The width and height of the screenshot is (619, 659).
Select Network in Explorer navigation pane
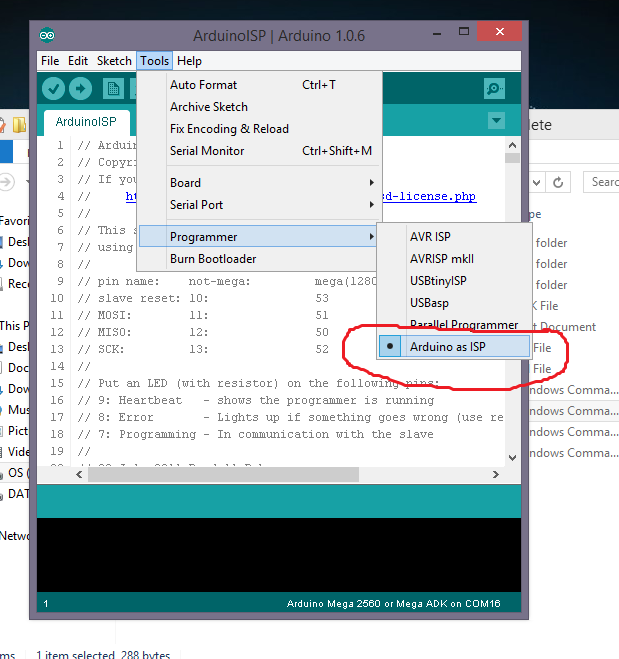[15, 536]
